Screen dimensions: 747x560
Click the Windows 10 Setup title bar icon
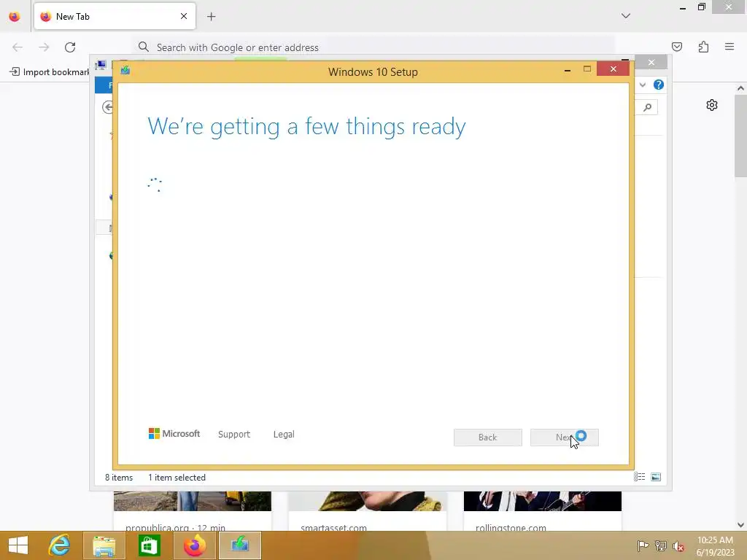[x=125, y=71]
